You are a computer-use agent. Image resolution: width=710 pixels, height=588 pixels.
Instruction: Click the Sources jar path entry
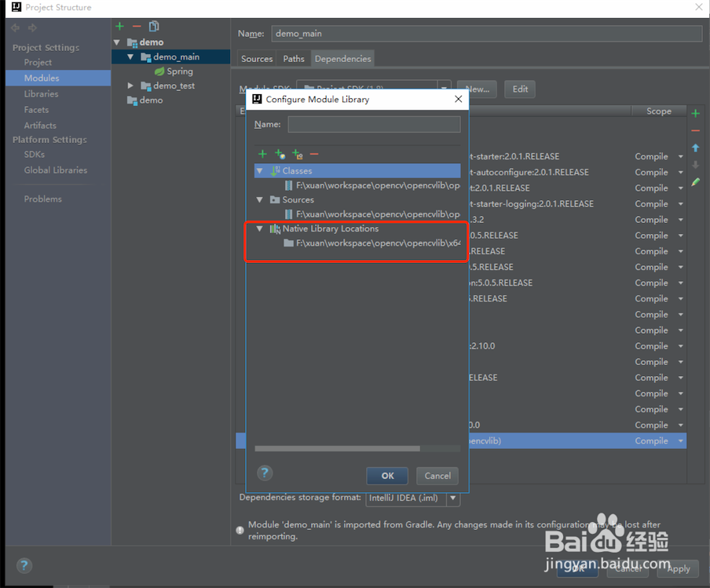[371, 214]
